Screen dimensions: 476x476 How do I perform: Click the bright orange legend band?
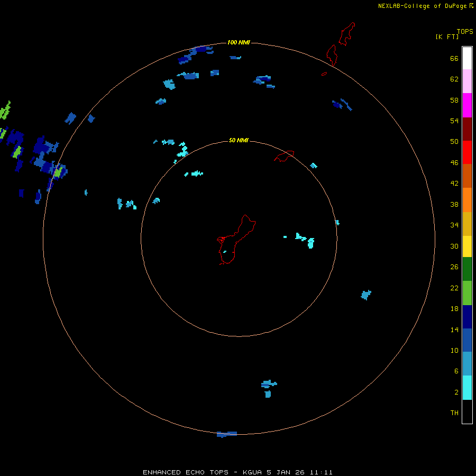tap(467, 200)
